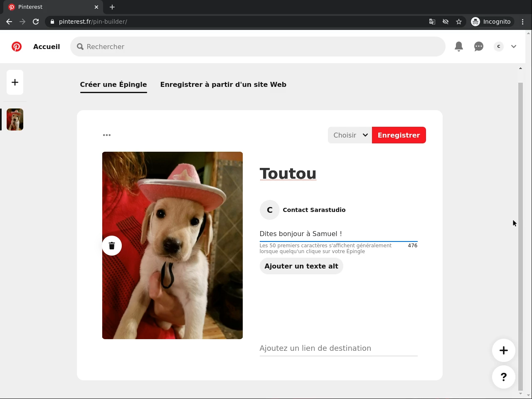
Task: Close the Pinterest browser tab
Action: pos(96,7)
